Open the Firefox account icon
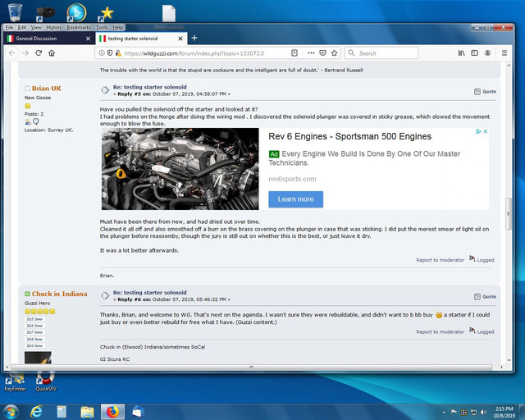 (x=488, y=53)
